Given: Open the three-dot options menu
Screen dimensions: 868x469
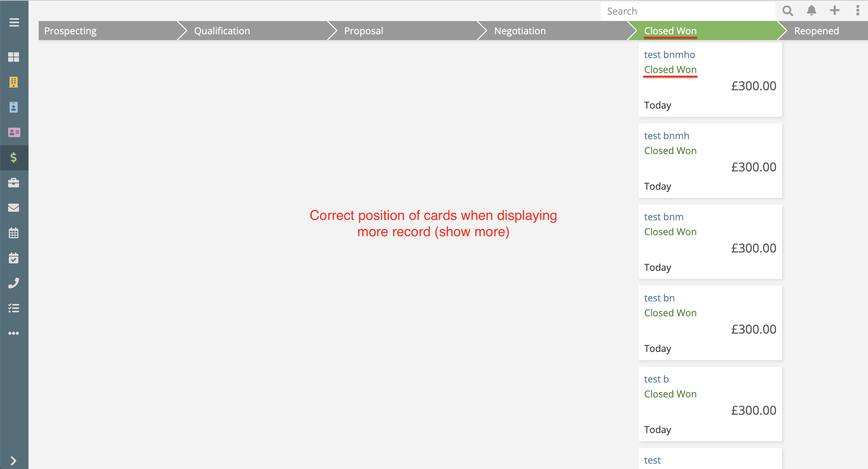Looking at the screenshot, I should point(857,11).
